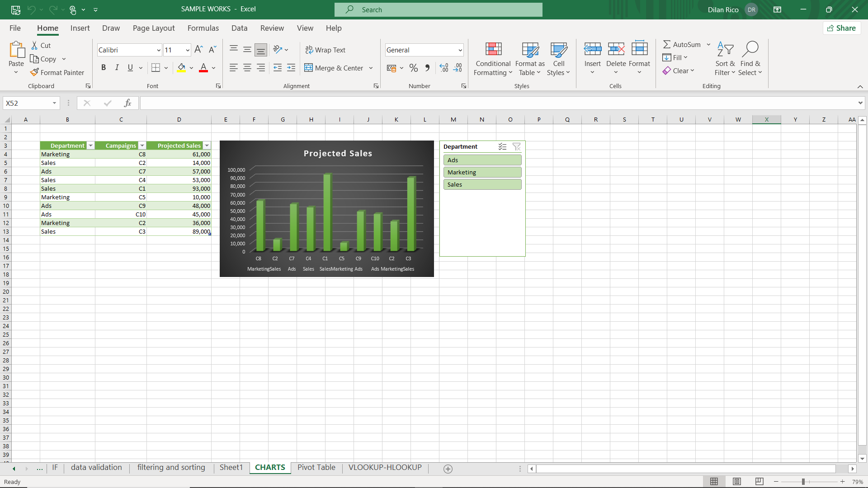Toggle bold formatting
This screenshot has width=868, height=488.
(x=104, y=68)
